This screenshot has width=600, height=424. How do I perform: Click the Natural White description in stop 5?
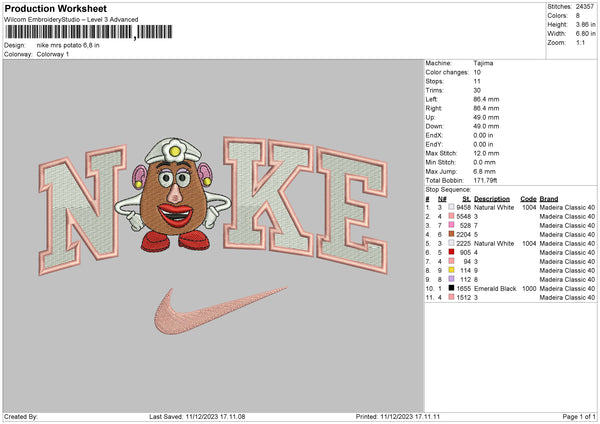coord(494,243)
